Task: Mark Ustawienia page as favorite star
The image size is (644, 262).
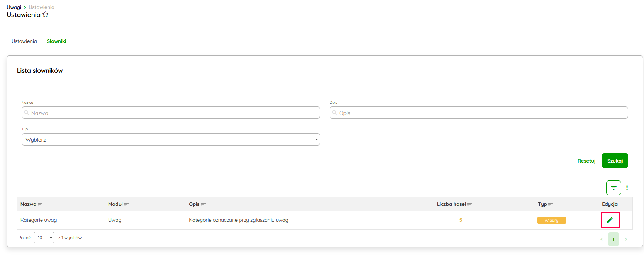Action: tap(46, 15)
